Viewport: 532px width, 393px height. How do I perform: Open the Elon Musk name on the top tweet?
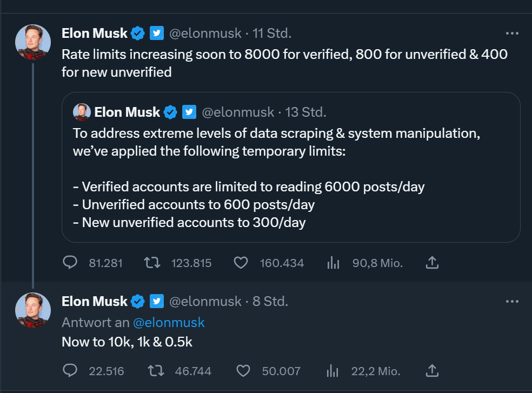pos(95,34)
